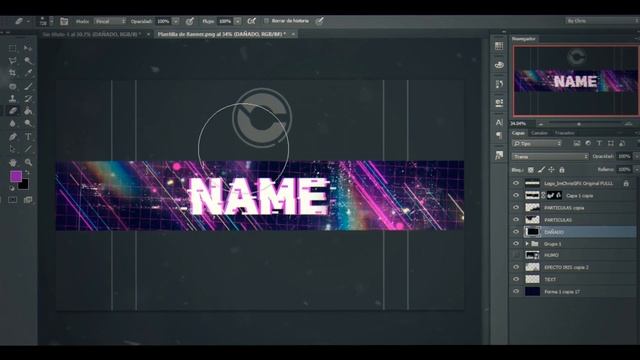
Task: Select the Zoom magnifier tool
Action: [x=28, y=162]
